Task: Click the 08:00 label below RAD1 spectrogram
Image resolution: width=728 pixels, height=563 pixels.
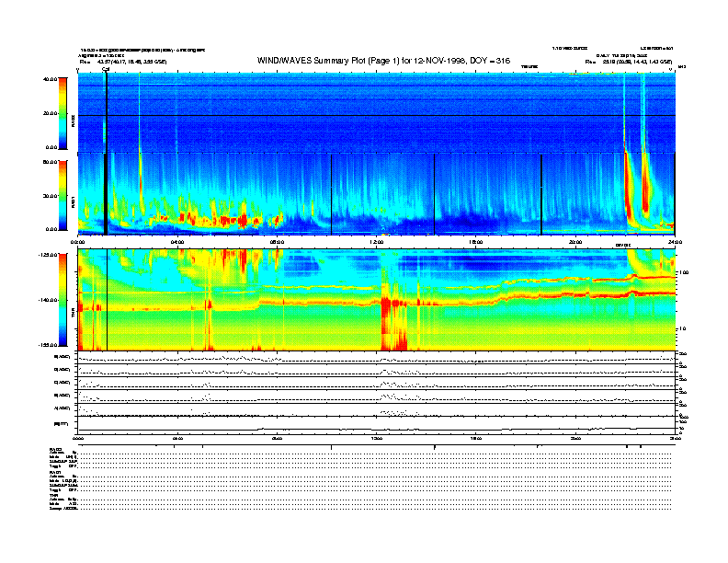Action: click(277, 242)
